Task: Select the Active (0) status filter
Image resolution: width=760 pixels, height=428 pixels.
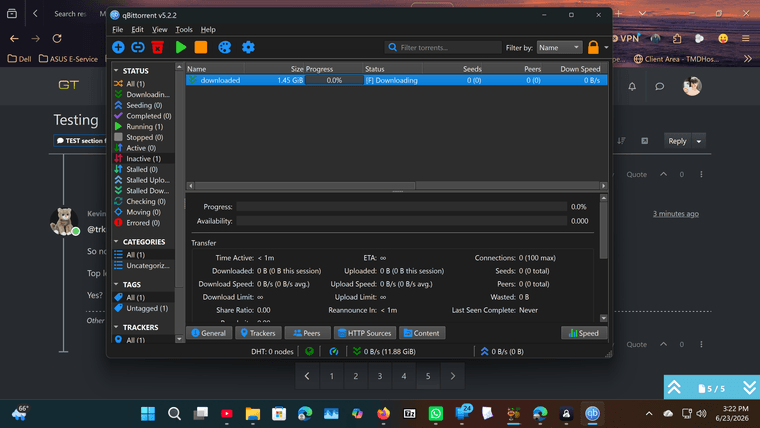Action: tap(143, 148)
